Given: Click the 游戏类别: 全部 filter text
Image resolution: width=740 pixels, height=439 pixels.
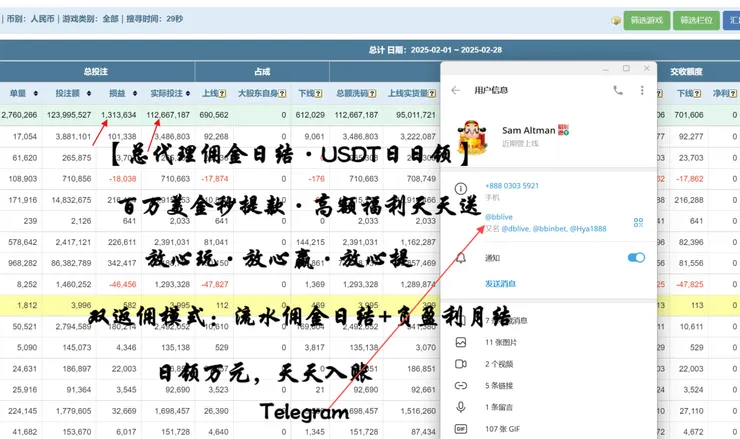Looking at the screenshot, I should (x=90, y=19).
